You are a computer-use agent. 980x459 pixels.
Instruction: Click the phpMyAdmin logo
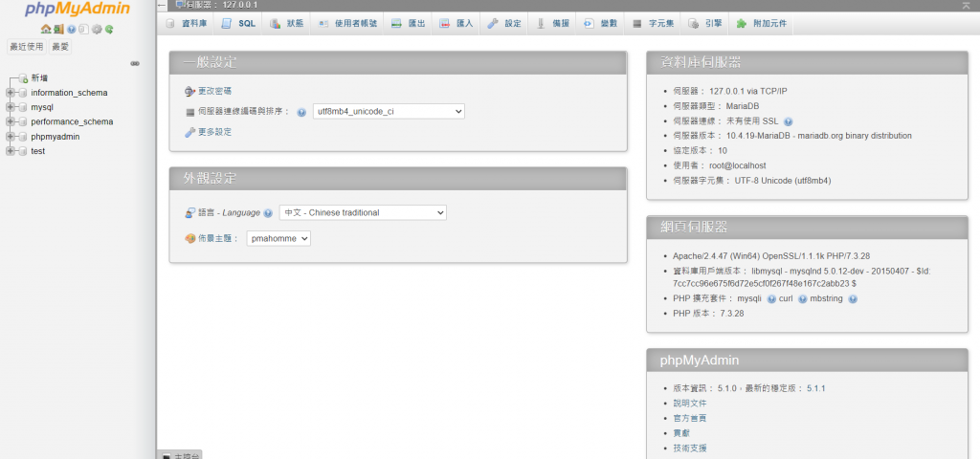coord(78,10)
